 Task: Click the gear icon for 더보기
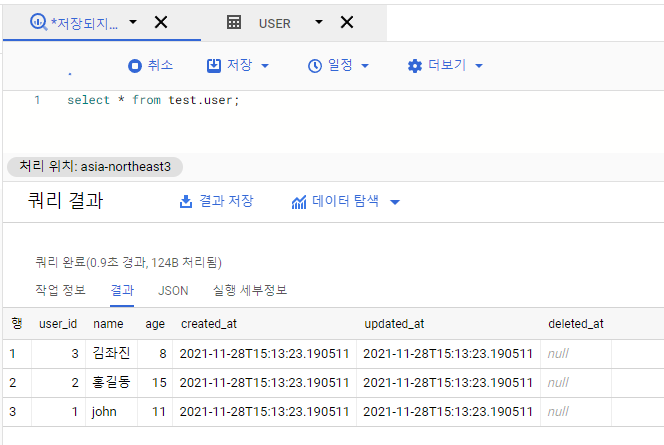(x=415, y=66)
